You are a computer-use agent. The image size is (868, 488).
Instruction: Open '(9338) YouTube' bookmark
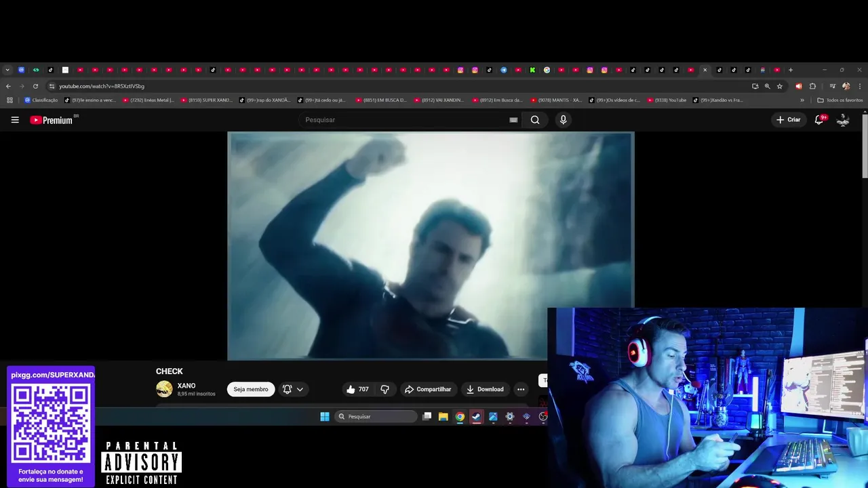tap(667, 100)
